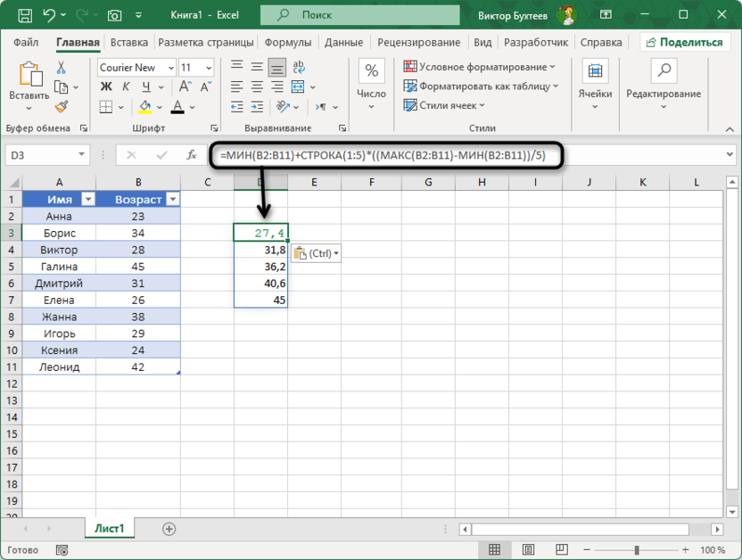This screenshot has width=742, height=560.
Task: Open the font size dropdown
Action: click(x=210, y=67)
